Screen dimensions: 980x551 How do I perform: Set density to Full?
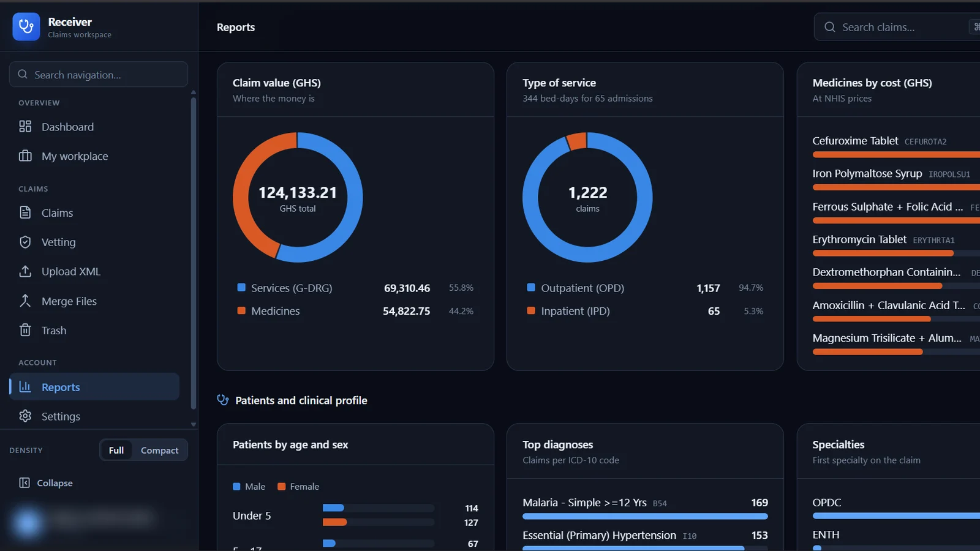pyautogui.click(x=116, y=450)
